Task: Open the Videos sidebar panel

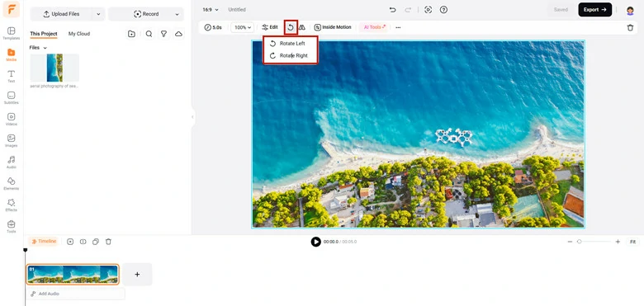Action: click(11, 120)
